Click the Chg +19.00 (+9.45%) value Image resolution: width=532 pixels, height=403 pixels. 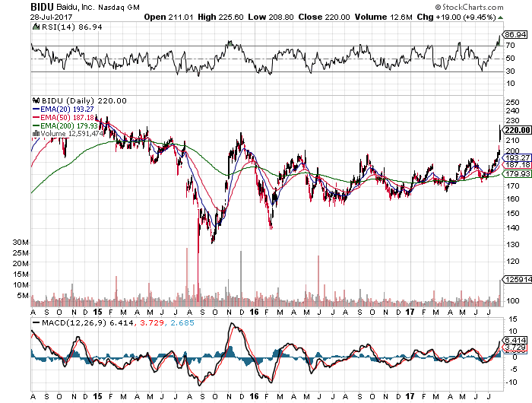click(456, 17)
